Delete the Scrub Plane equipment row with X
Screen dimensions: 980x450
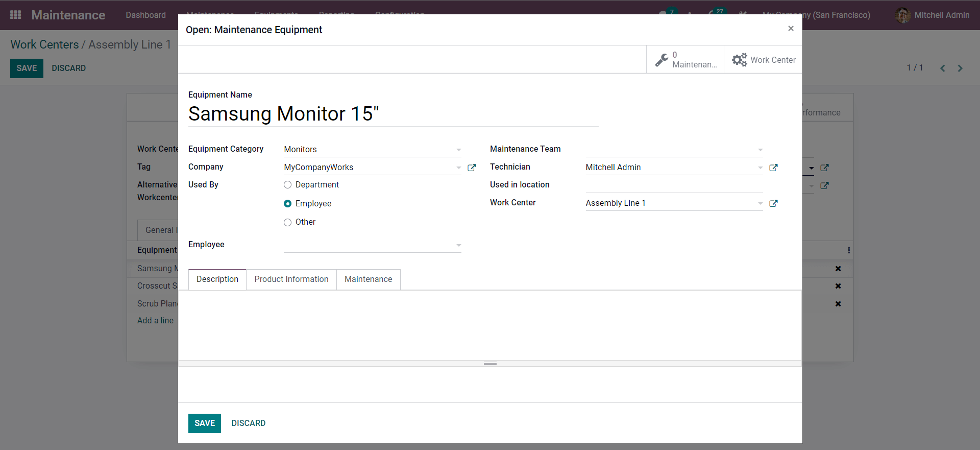pyautogui.click(x=838, y=304)
